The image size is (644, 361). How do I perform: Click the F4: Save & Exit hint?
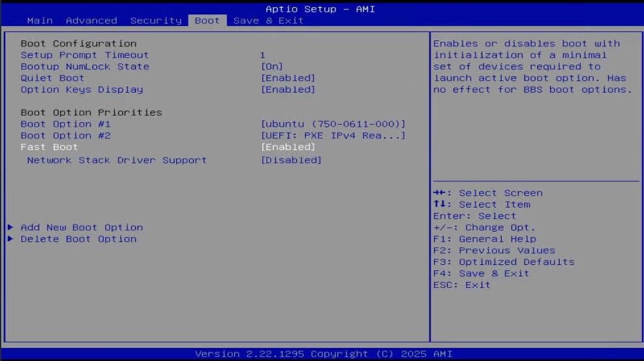(482, 274)
